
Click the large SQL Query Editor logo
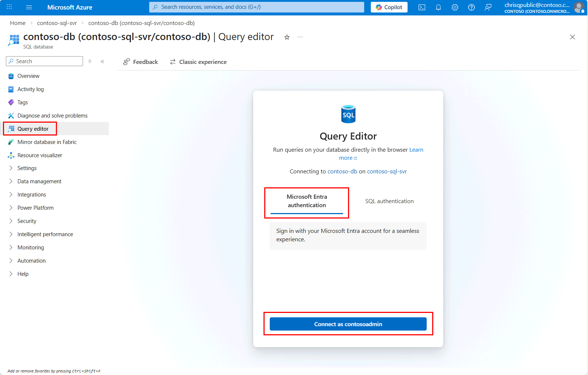coord(348,114)
